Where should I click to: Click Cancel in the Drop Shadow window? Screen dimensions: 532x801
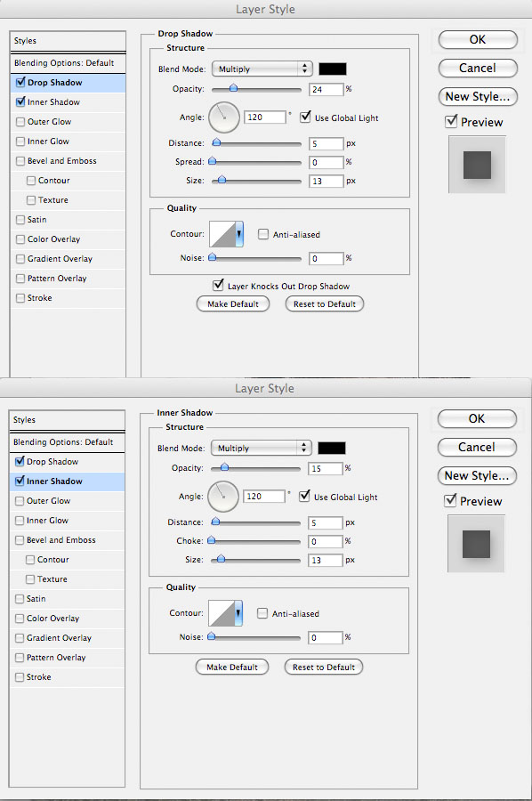478,68
